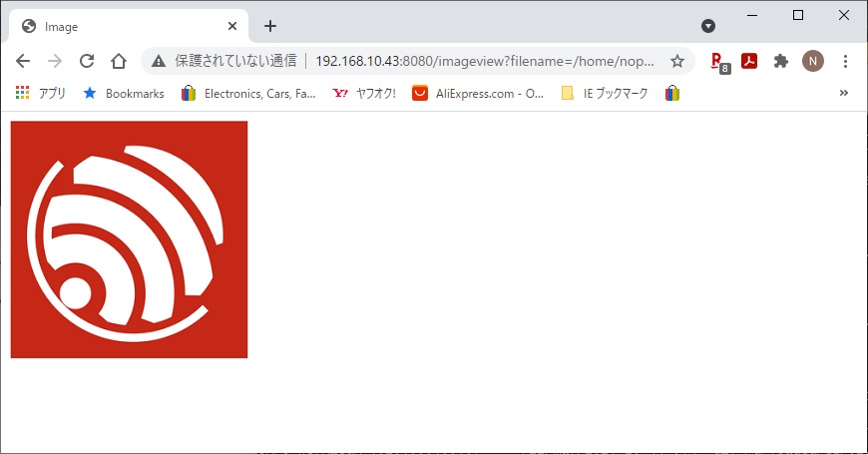
Task: Go back to the previous page
Action: [x=23, y=61]
